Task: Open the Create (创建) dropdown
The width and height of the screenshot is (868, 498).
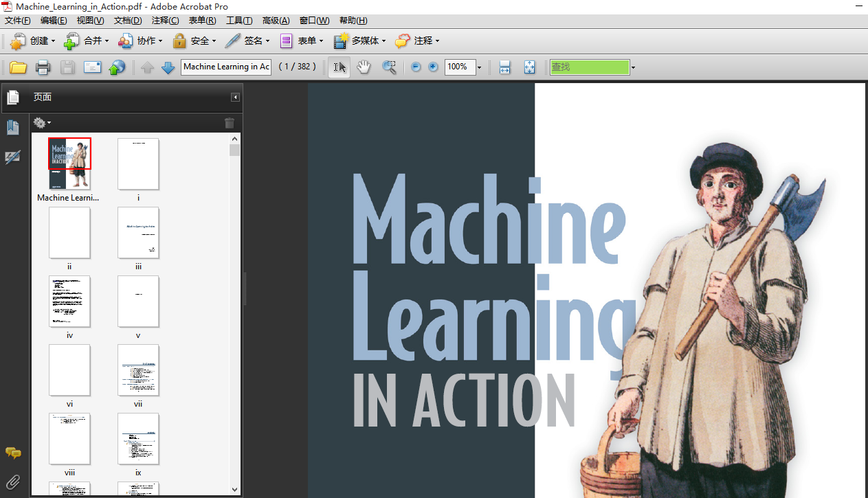Action: click(x=32, y=41)
